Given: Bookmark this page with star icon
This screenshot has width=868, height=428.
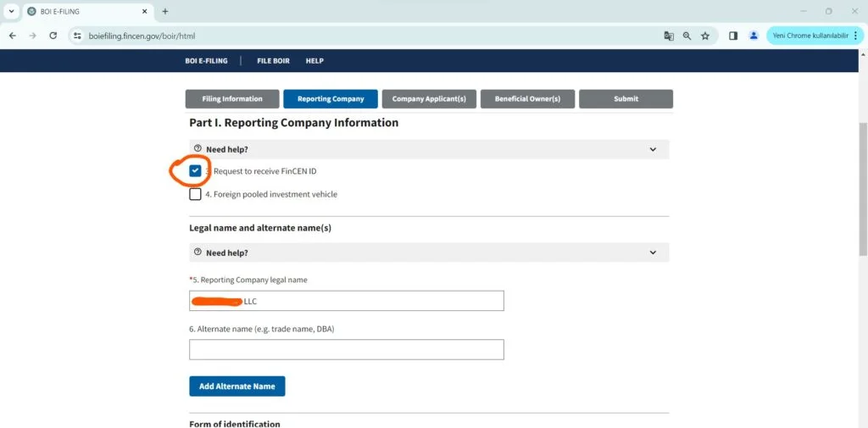Looking at the screenshot, I should (705, 36).
